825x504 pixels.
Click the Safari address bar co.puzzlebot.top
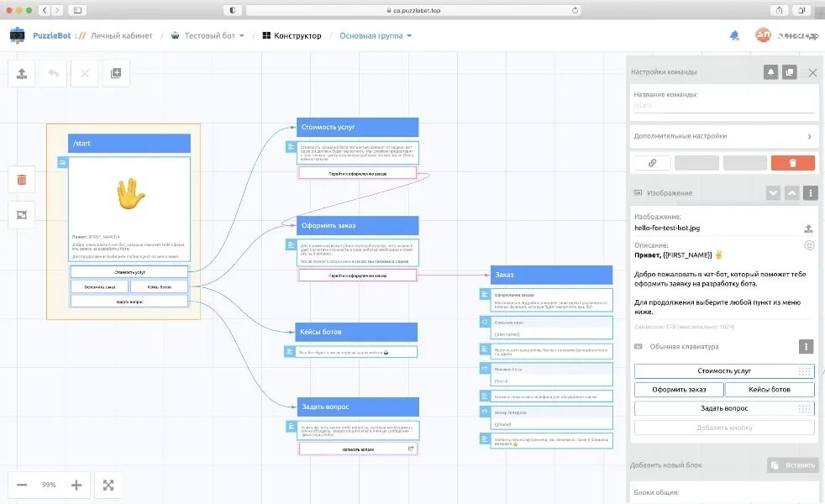click(413, 10)
